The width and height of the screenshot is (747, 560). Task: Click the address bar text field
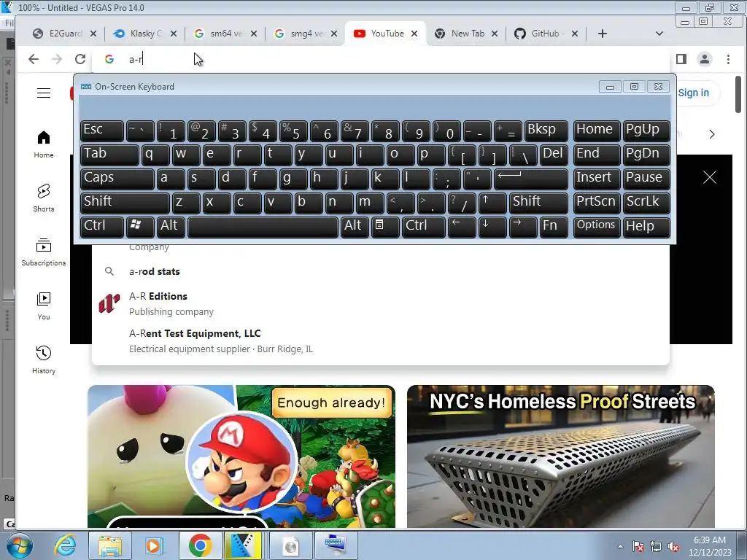(x=381, y=59)
